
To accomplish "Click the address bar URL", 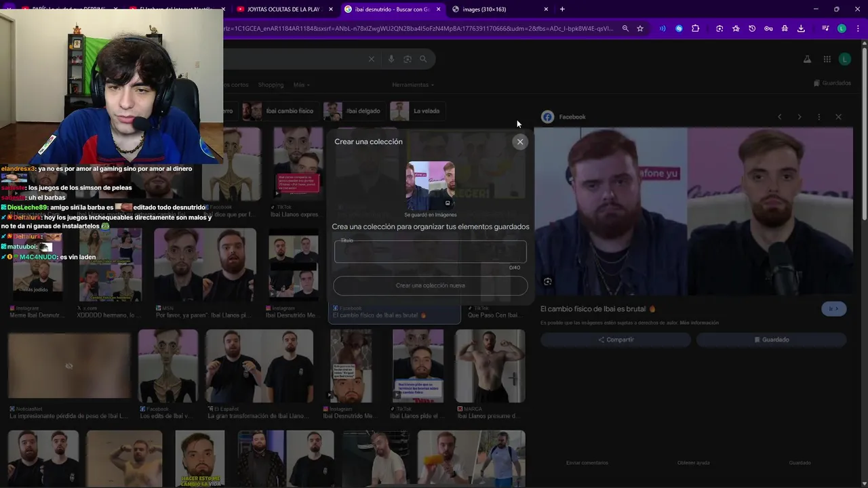I will pyautogui.click(x=418, y=28).
